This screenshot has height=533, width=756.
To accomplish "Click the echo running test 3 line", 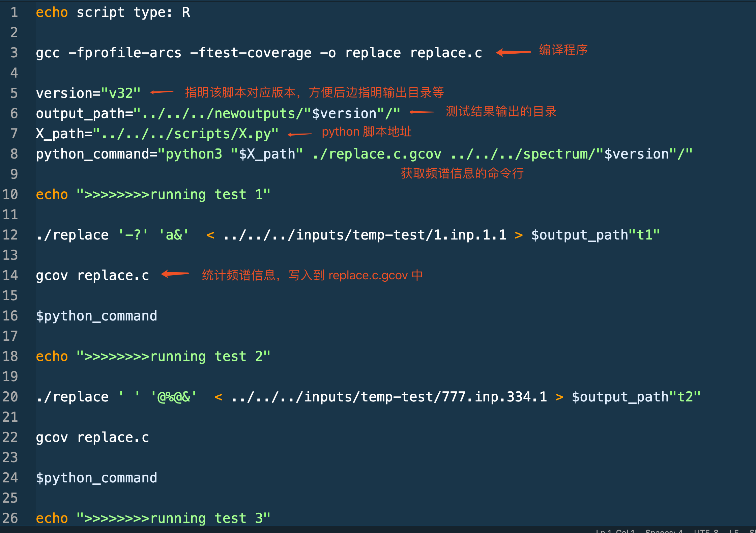I will point(153,518).
